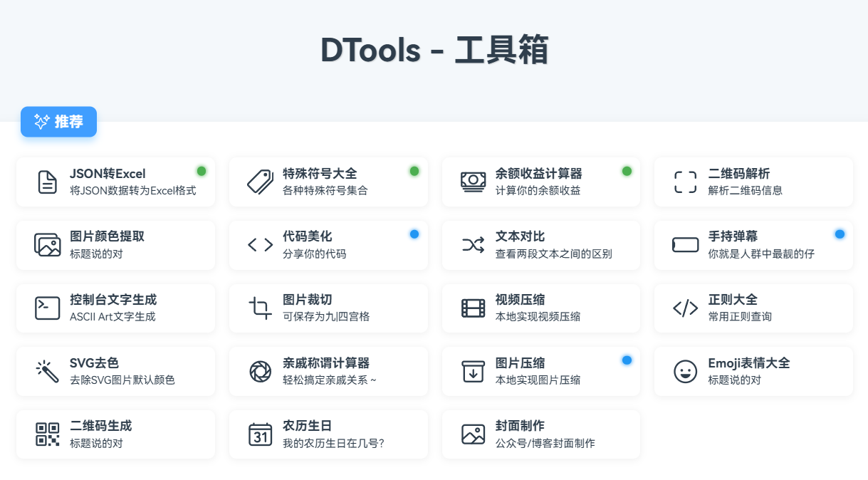
Task: Open the Emoji表情大全 tool title
Action: 749,362
